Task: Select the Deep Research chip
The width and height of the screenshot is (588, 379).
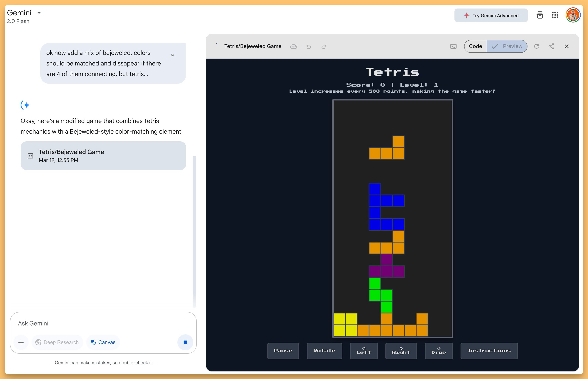Action: click(x=57, y=342)
